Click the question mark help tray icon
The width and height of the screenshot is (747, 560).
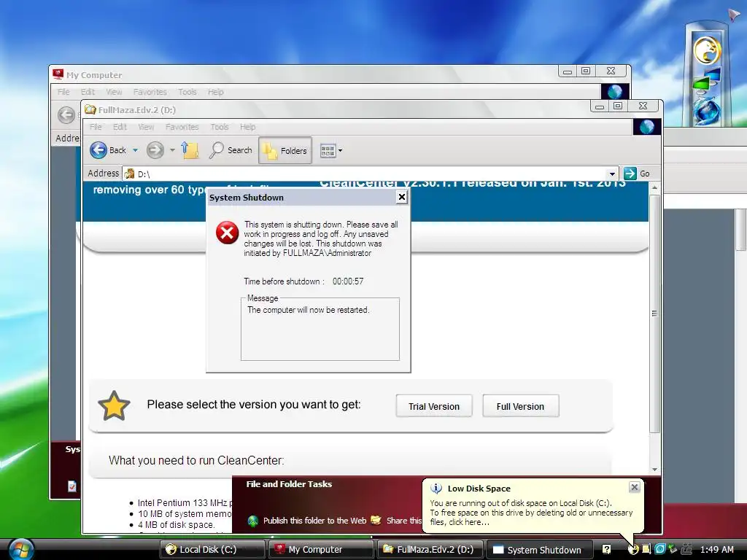click(x=606, y=550)
